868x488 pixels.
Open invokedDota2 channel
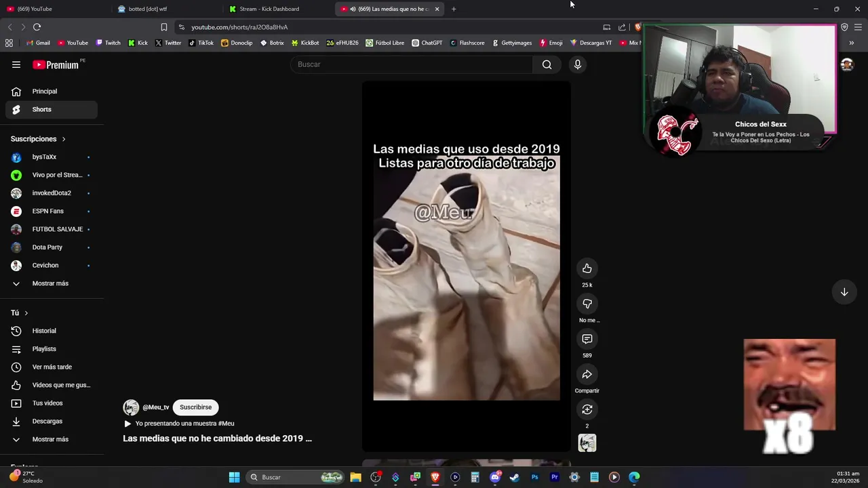click(x=52, y=193)
